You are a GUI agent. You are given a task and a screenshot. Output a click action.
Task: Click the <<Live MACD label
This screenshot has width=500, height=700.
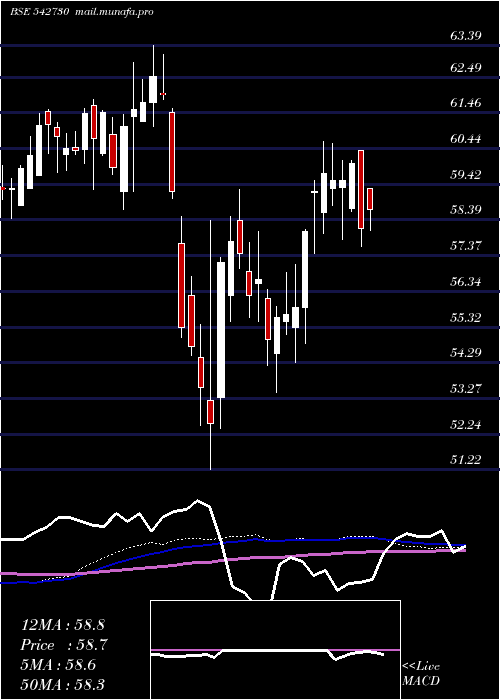tap(421, 673)
